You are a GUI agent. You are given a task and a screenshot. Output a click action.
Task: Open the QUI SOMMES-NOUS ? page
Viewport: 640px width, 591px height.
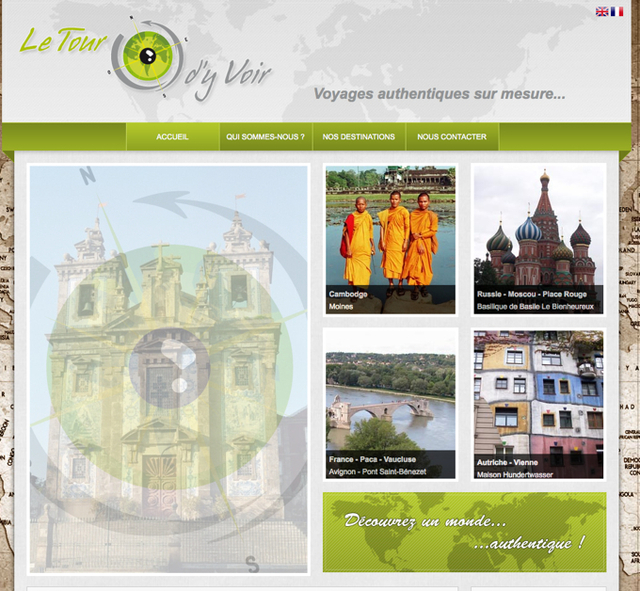(x=265, y=137)
